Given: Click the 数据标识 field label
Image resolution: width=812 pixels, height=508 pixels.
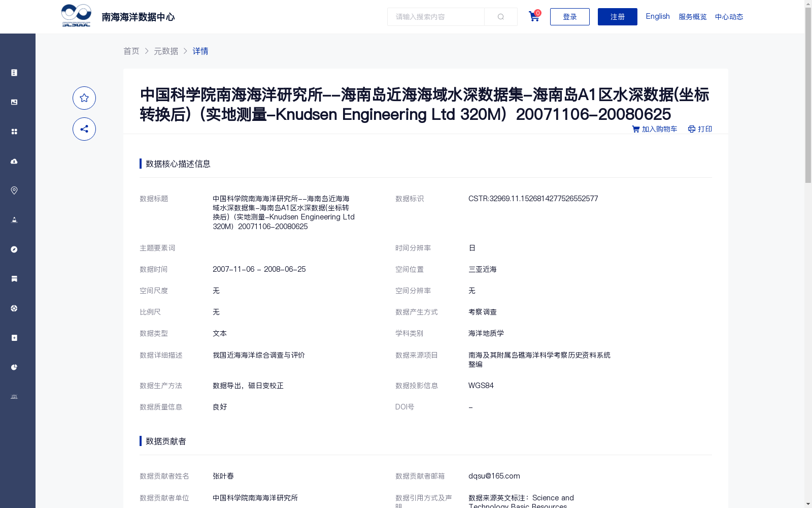Looking at the screenshot, I should pyautogui.click(x=410, y=199).
